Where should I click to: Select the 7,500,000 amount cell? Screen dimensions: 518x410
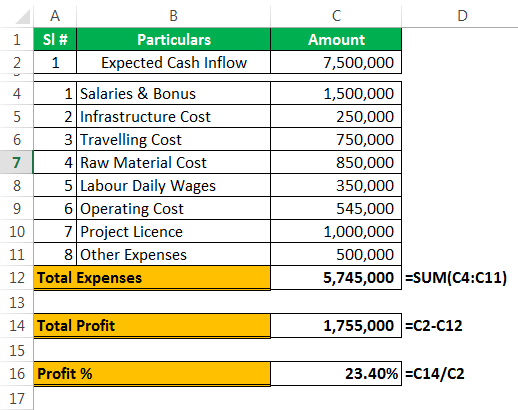(x=336, y=62)
